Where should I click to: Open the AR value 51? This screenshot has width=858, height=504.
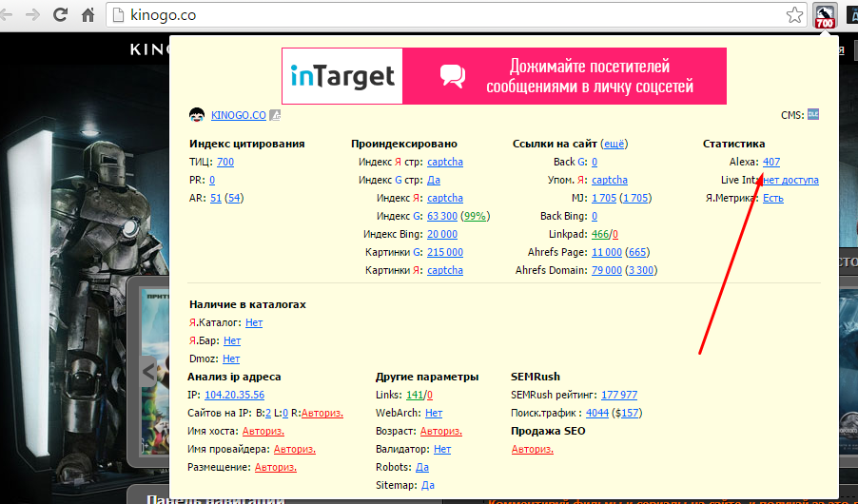(x=216, y=198)
